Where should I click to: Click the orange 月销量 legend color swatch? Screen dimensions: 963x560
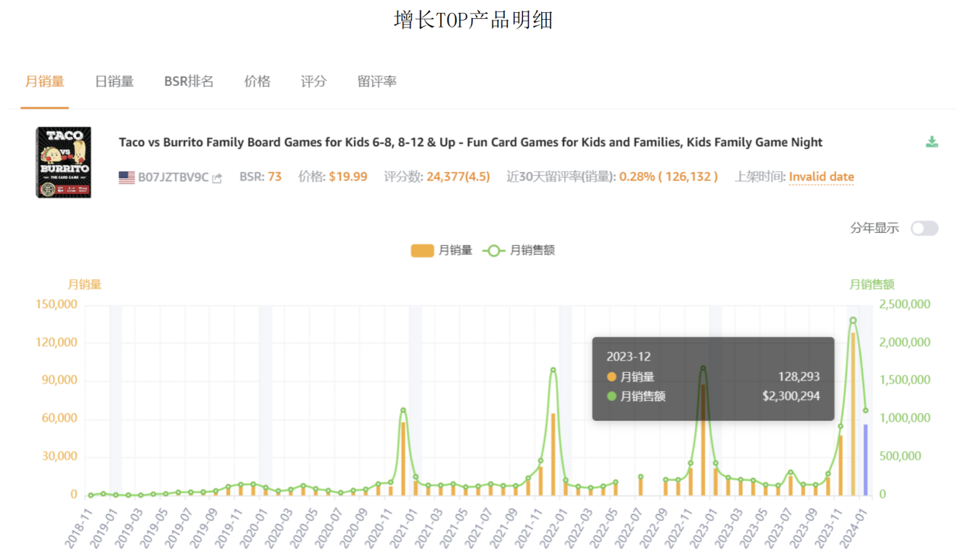(x=422, y=250)
